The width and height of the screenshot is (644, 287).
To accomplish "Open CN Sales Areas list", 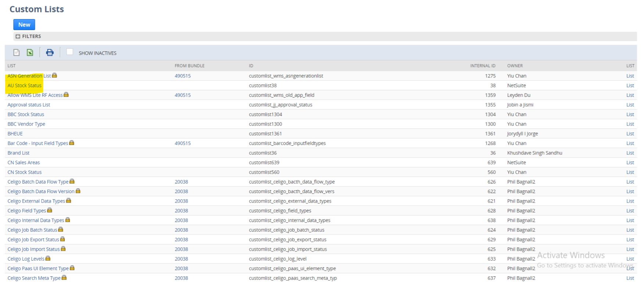I will [24, 163].
